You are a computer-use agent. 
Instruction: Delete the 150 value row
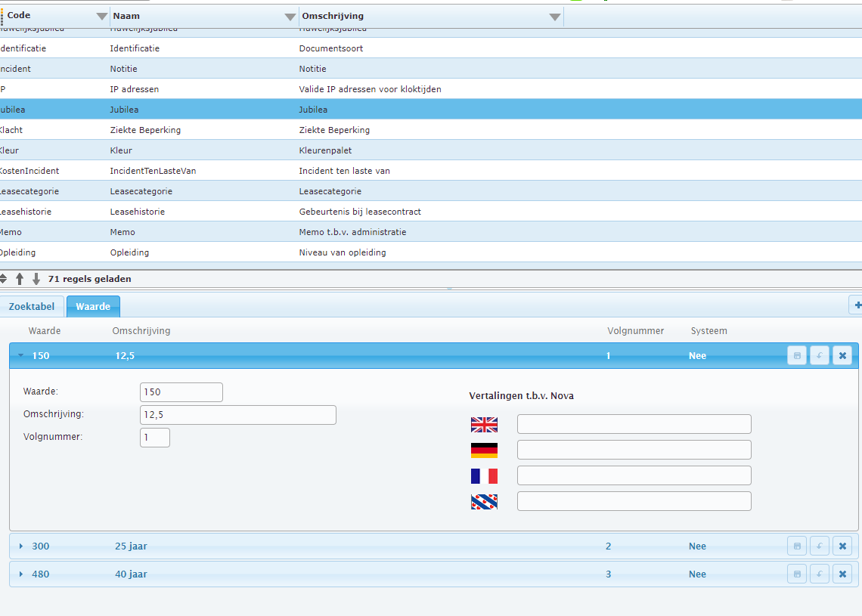coord(842,355)
